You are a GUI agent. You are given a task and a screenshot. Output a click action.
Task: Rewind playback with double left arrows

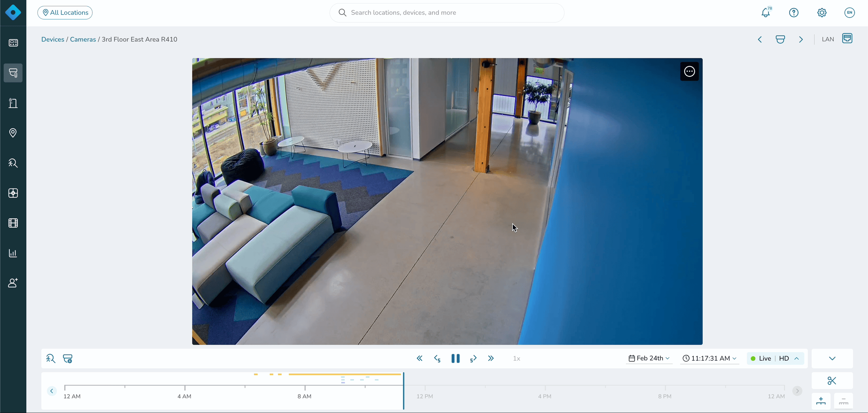[x=420, y=359]
